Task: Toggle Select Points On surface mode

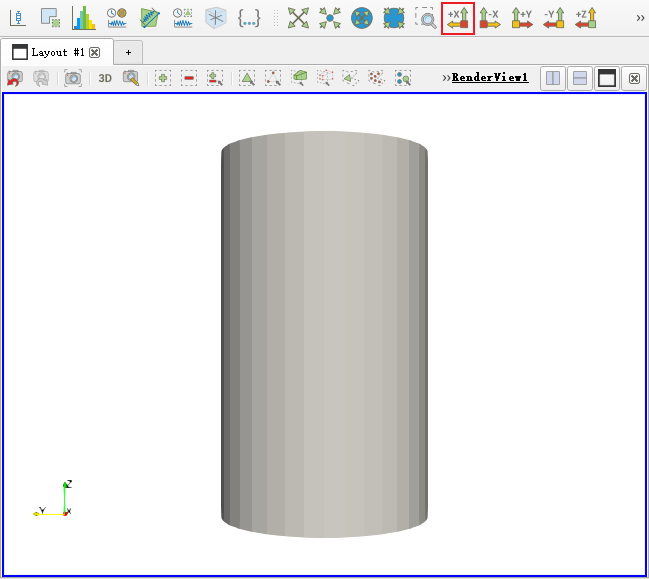Action: [x=272, y=77]
